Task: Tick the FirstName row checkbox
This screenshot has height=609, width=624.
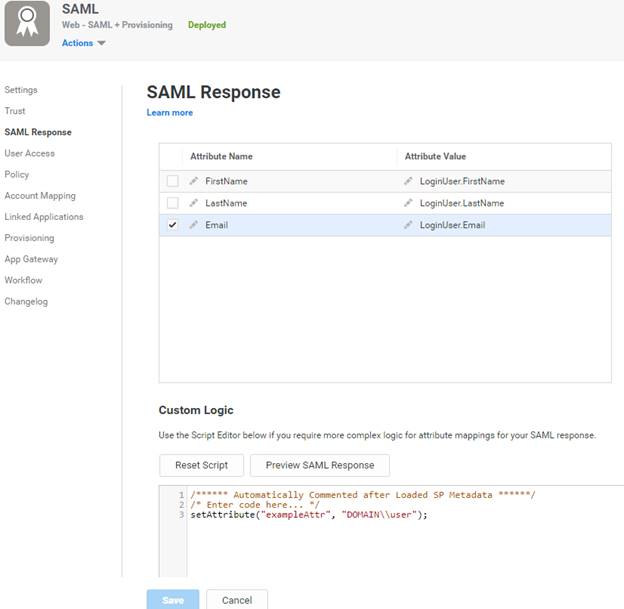Action: click(x=172, y=181)
